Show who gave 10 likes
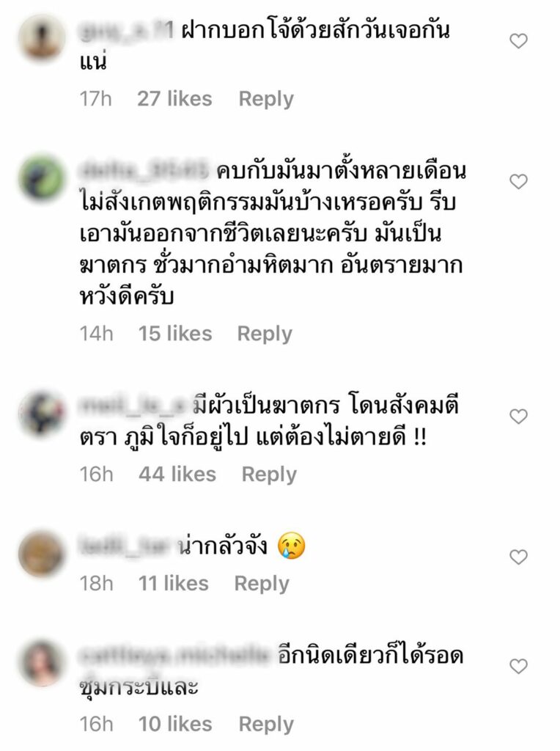The height and width of the screenshot is (751, 560). (175, 724)
